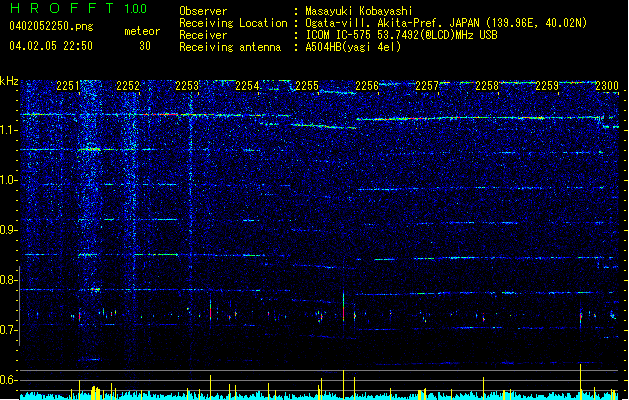
Task: Click the observer name Masayuki Kobayashi
Action: click(x=358, y=11)
